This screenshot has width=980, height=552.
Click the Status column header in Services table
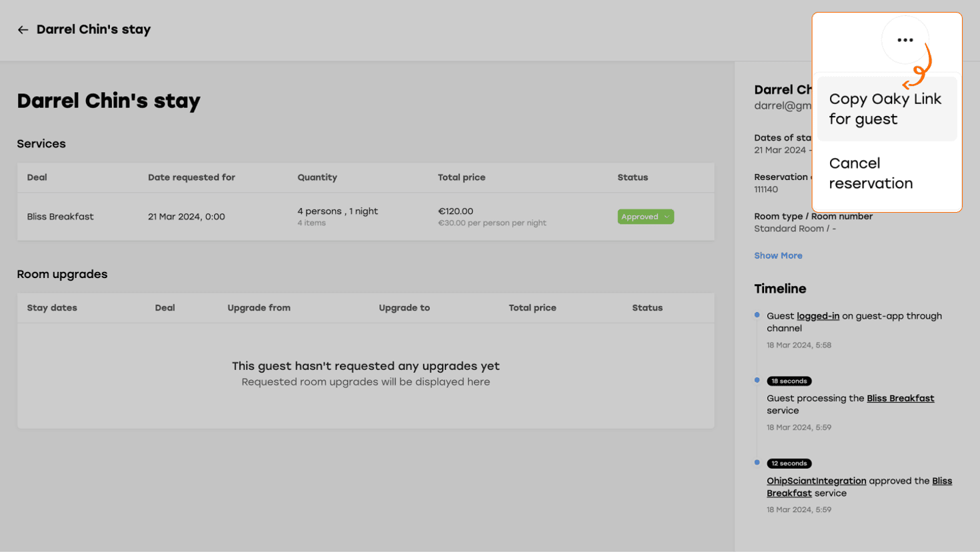pyautogui.click(x=632, y=177)
